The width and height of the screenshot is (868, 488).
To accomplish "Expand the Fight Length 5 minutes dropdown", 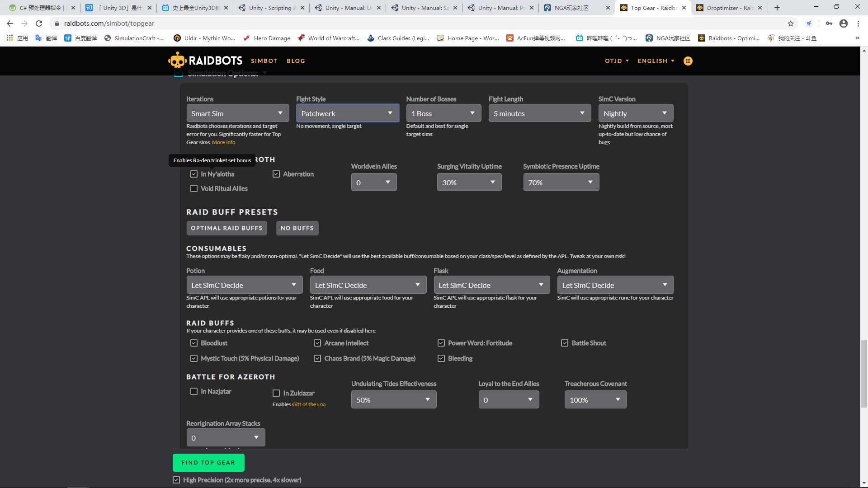I will 539,113.
